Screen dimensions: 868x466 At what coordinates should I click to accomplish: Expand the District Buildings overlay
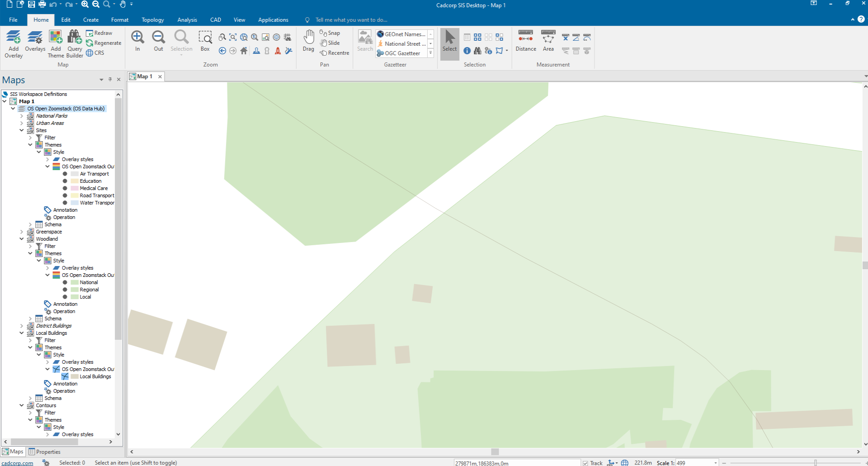22,326
